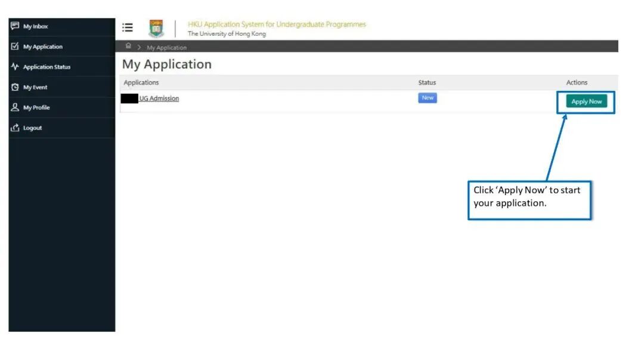Screen dimensions: 644x363
Task: Select the My Application breadcrumb
Action: point(166,48)
